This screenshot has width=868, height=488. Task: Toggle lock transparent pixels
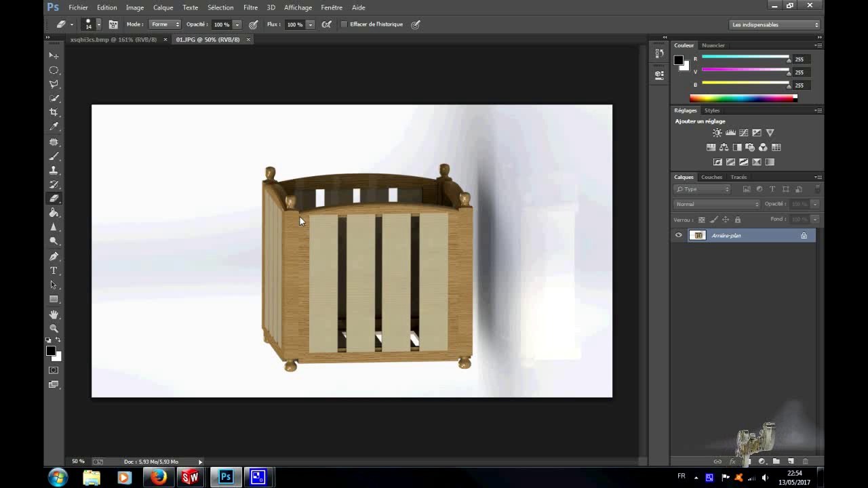tap(701, 220)
